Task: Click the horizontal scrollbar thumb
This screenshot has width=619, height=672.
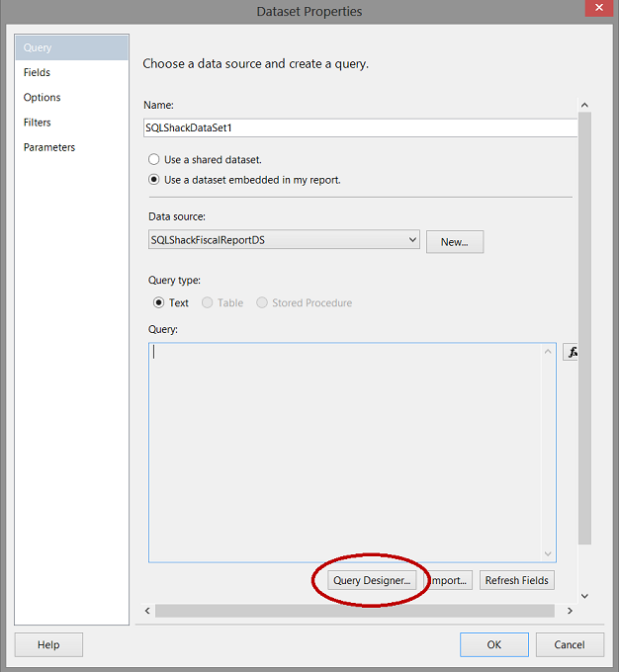Action: coord(355,611)
